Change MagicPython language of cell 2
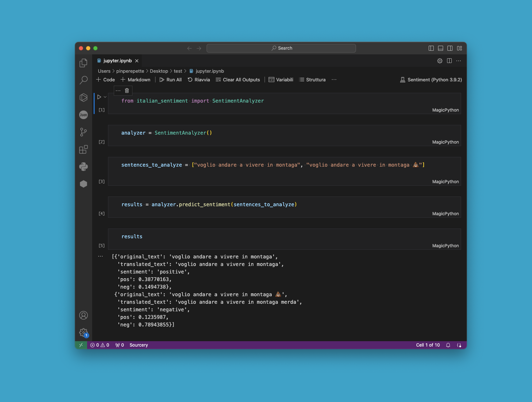This screenshot has width=532, height=402. tap(446, 142)
